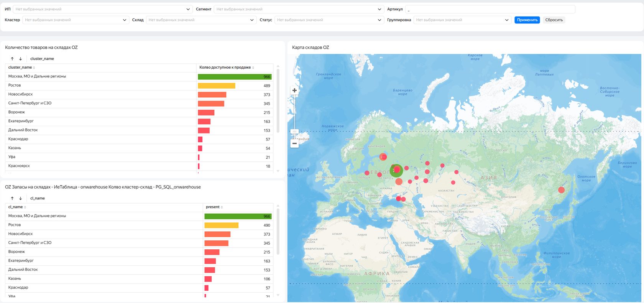644x303 pixels.
Task: Open the Сегмент filter dropdown
Action: [299, 9]
